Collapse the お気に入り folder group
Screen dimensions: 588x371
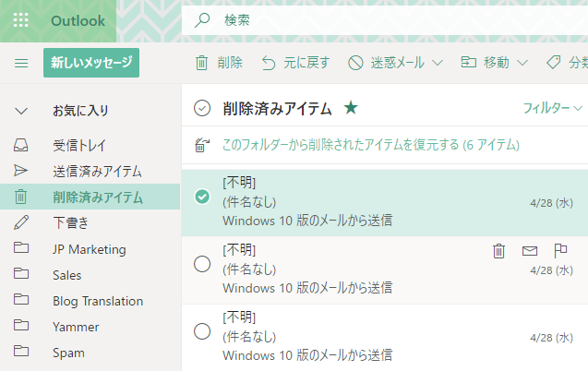click(21, 111)
